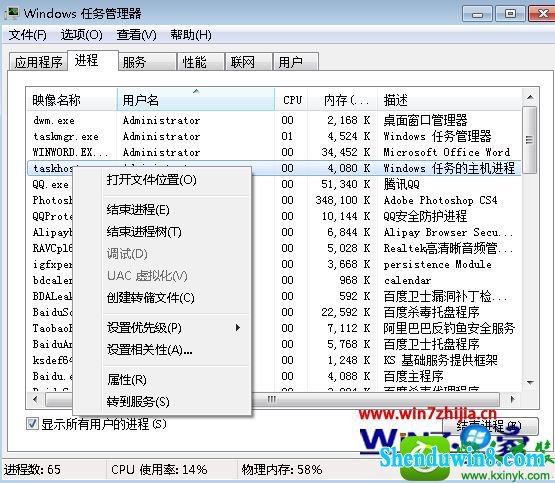
Task: Open the 选项(O) menu
Action: coord(81,35)
